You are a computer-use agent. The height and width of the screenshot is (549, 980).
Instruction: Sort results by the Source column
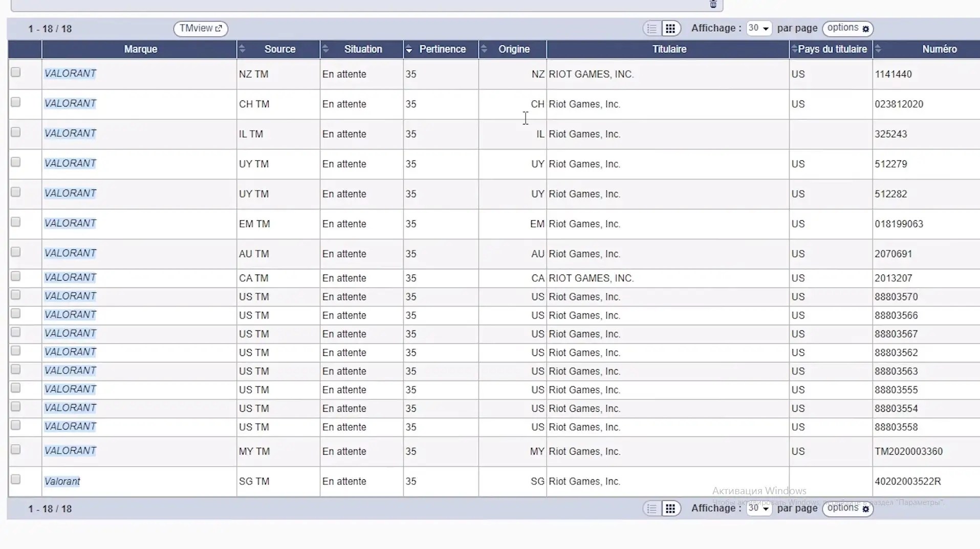click(325, 49)
